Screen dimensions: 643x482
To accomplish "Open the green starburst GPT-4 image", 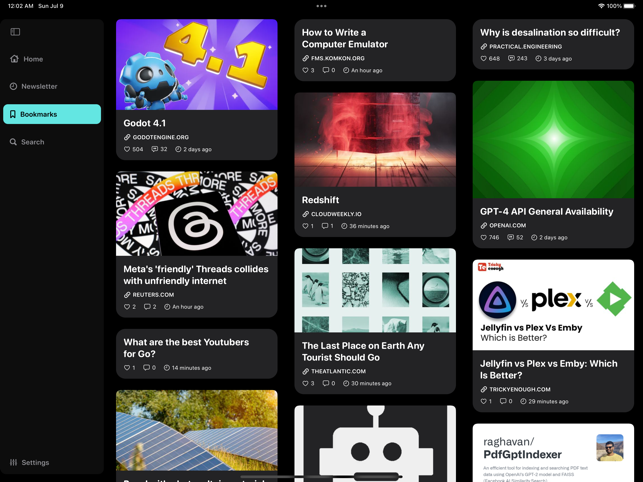I will (554, 139).
